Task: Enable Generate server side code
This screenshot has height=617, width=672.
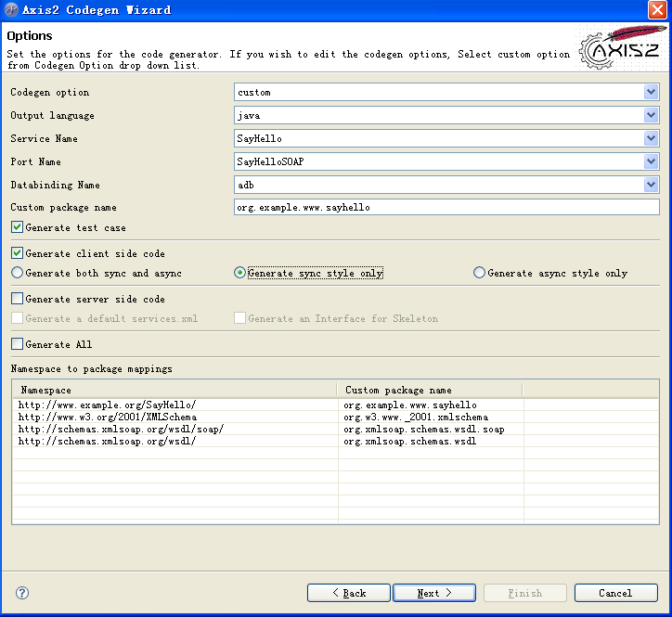Action: tap(17, 299)
